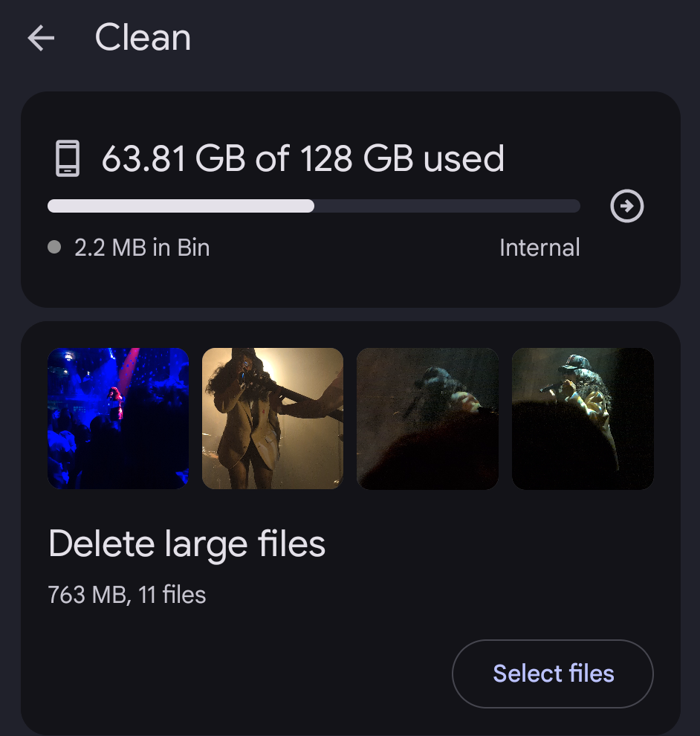Tap the third dark concert thumbnail
This screenshot has width=700, height=736.
427,418
